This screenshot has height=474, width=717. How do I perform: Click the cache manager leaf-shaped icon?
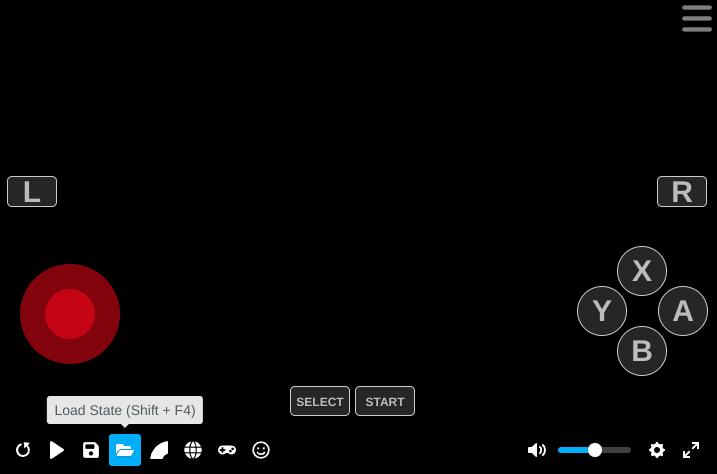pos(159,450)
